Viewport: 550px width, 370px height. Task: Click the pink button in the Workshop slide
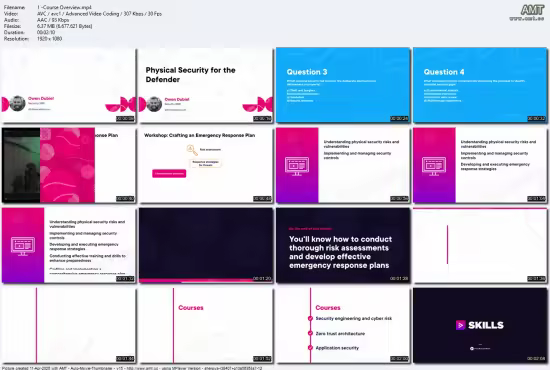click(169, 173)
